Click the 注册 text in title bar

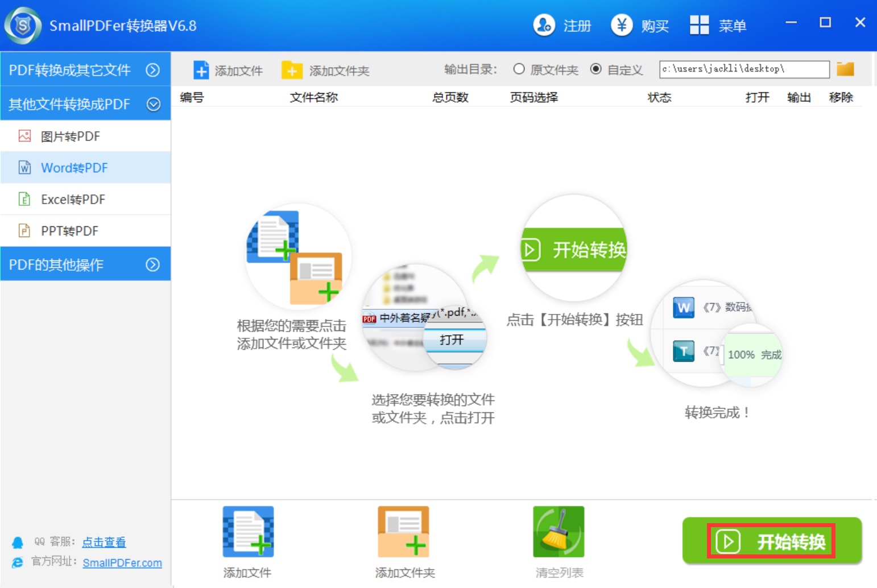(577, 26)
